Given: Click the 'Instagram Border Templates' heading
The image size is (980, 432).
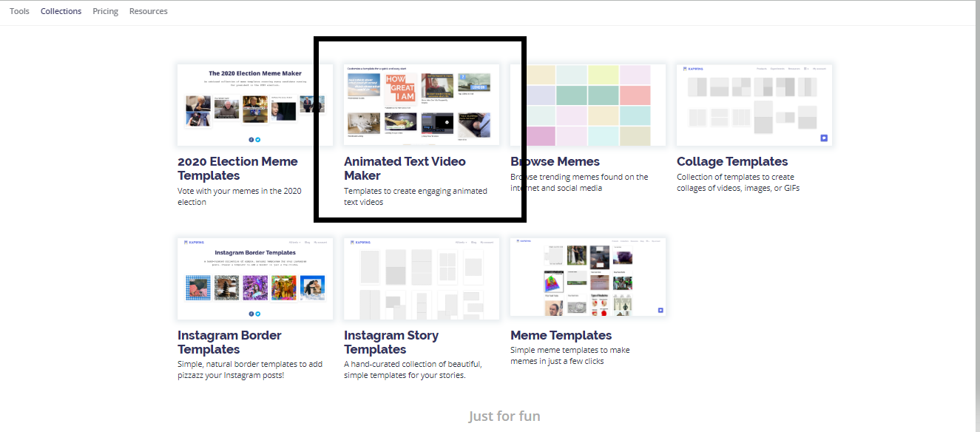Looking at the screenshot, I should coord(229,342).
